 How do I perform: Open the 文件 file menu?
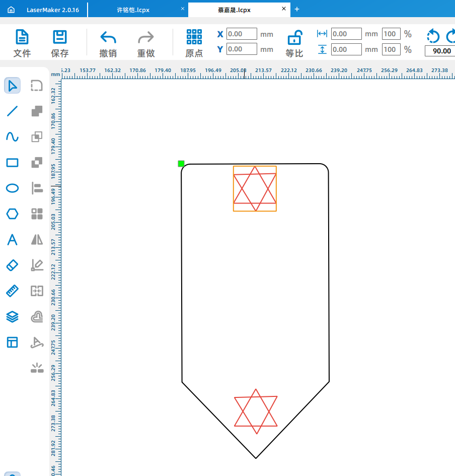[22, 43]
